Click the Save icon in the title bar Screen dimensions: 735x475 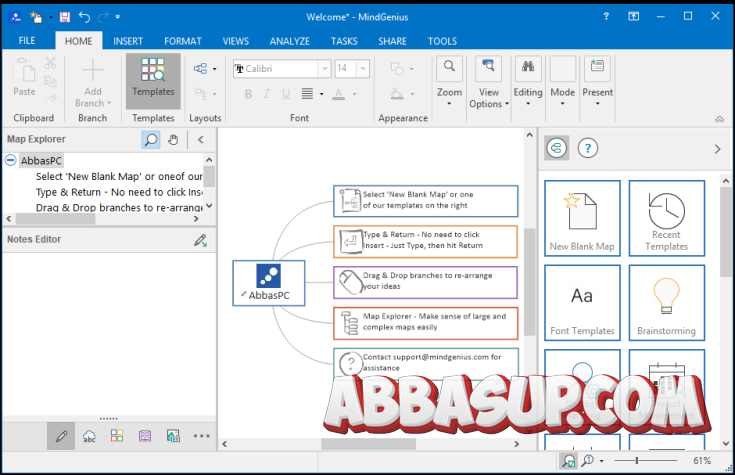[65, 17]
